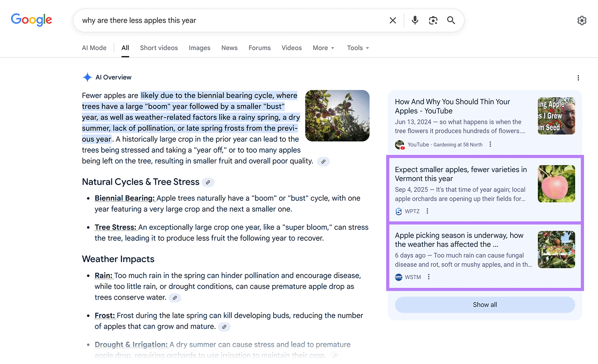The width and height of the screenshot is (598, 364).
Task: Expand the More search filters dropdown
Action: tap(323, 48)
